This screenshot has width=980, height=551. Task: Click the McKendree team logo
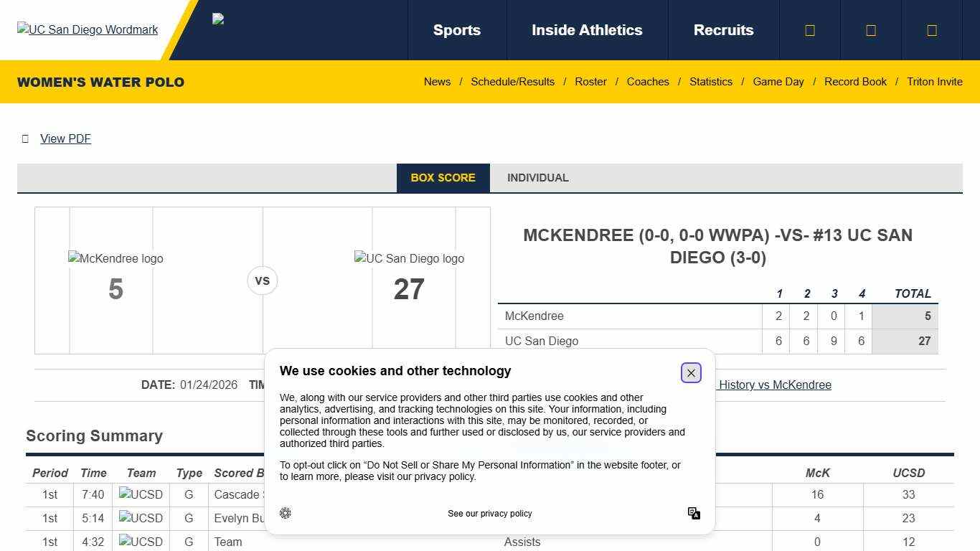coord(115,258)
